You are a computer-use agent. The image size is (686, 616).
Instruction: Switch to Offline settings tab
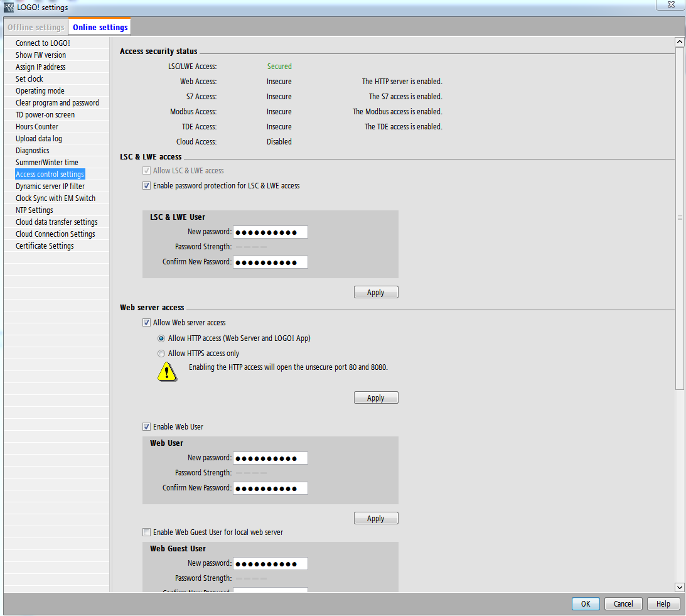36,27
